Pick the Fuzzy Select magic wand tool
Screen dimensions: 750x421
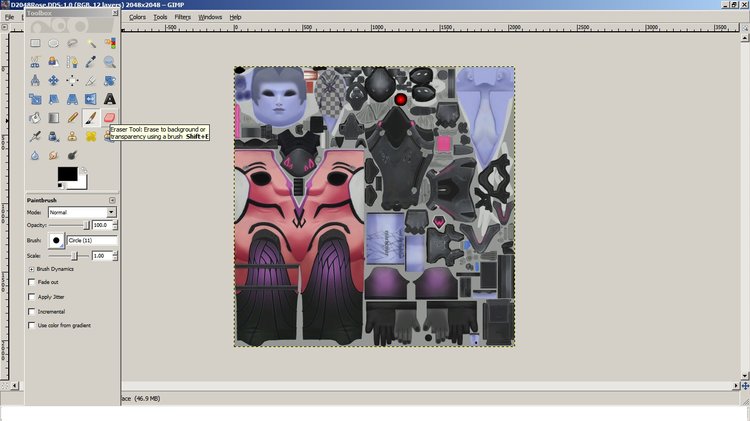(91, 44)
